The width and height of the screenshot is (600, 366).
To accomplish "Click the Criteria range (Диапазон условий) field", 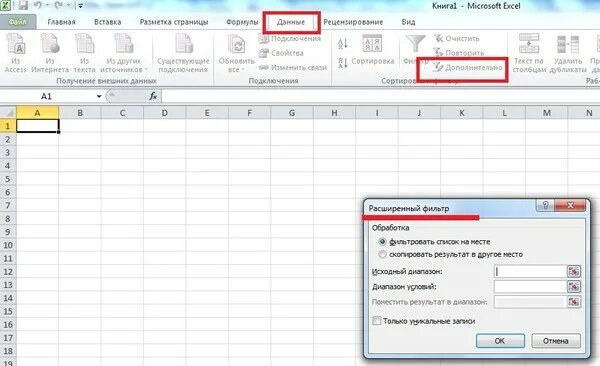I will [530, 287].
